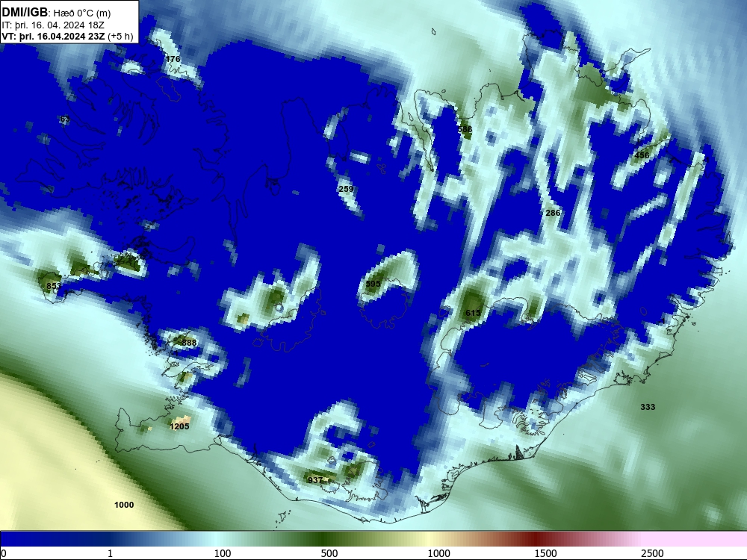Viewport: 747px width, 560px height.
Task: Click the 937 value near south coast
Action: pos(315,480)
